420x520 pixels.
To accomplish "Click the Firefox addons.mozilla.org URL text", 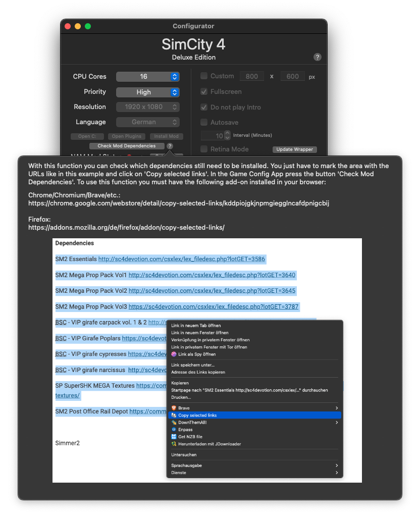I will [x=126, y=228].
